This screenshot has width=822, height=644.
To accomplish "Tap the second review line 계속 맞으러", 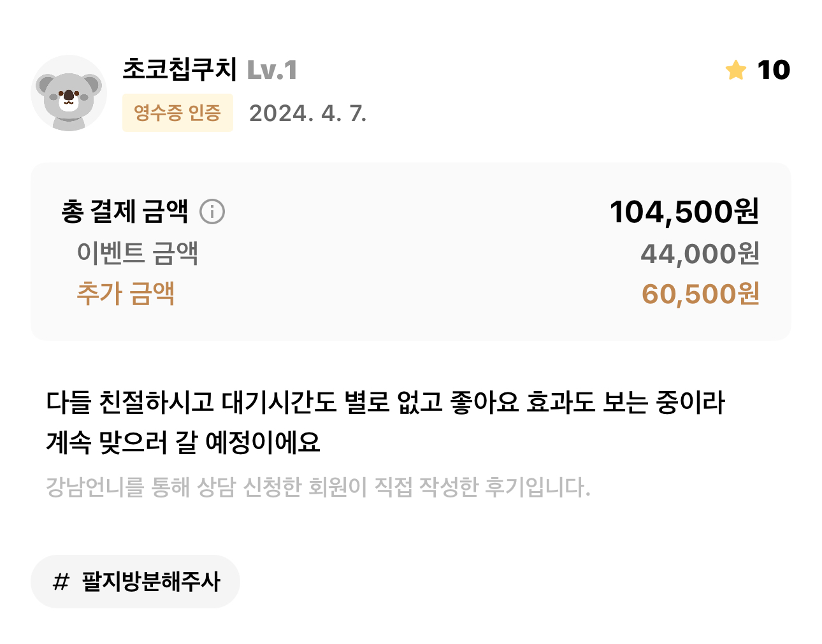I will click(x=184, y=443).
